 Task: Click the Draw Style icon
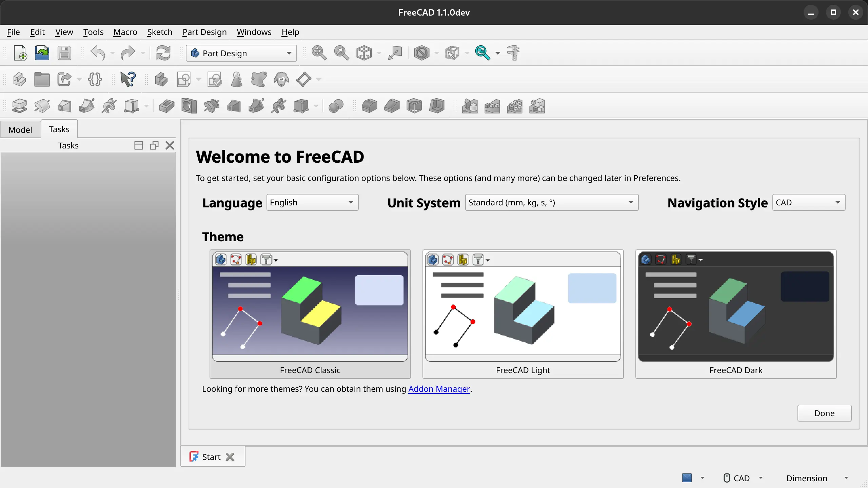(x=421, y=53)
